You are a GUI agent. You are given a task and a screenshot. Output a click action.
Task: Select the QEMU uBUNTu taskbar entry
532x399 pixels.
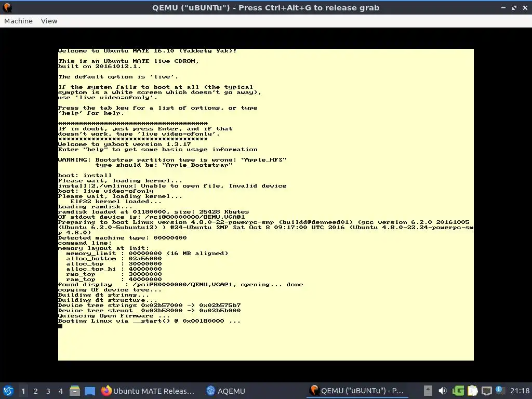[357, 391]
